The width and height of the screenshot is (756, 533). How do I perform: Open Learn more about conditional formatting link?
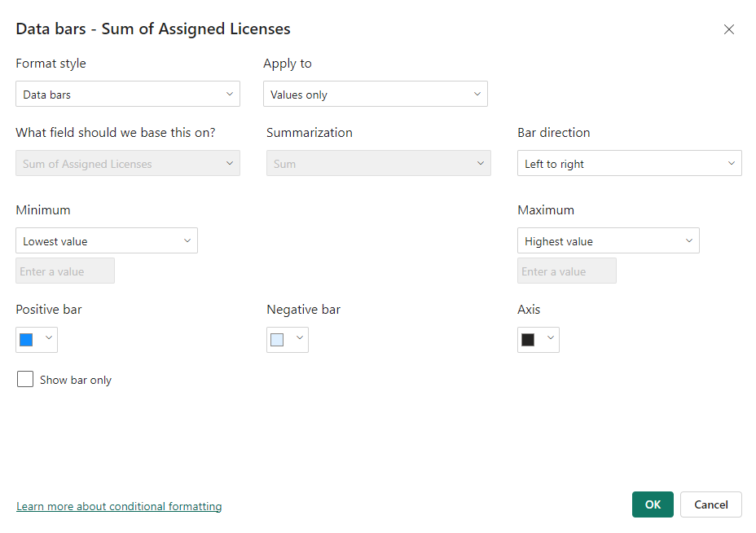[119, 506]
